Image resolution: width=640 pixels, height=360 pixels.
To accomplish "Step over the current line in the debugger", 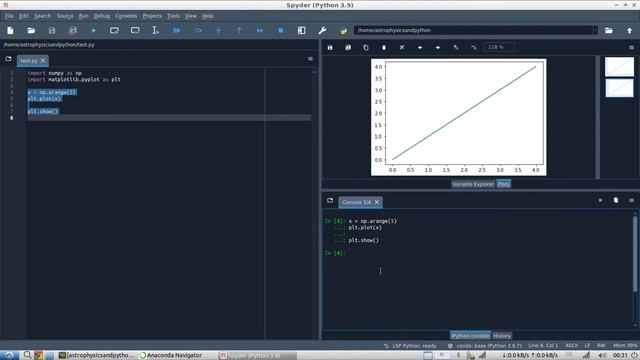I will click(x=198, y=31).
